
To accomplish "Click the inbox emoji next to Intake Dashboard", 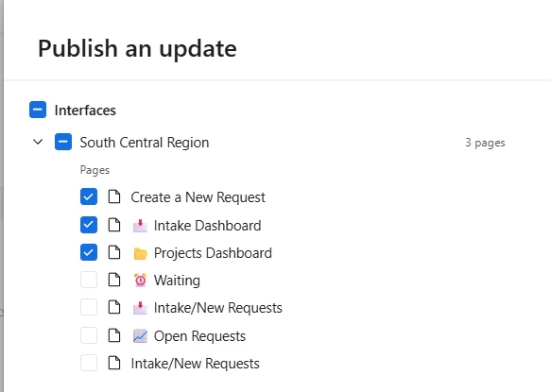I will pos(140,226).
